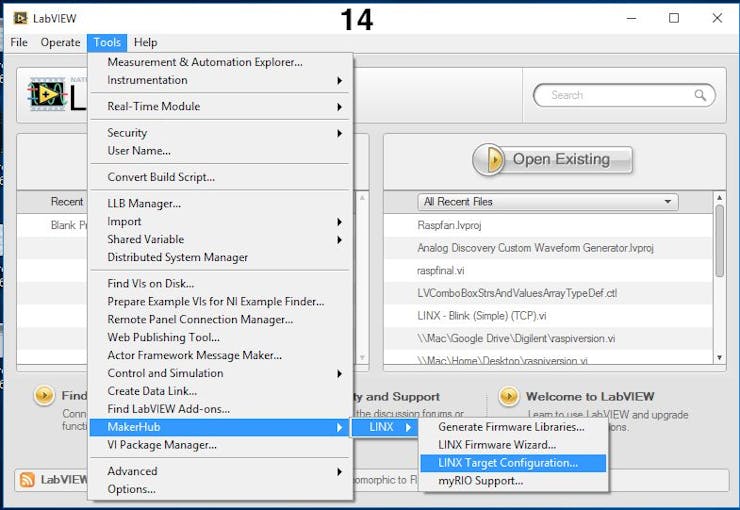Maximize the LabVIEW window
Viewport: 740px width, 510px height.
pos(674,18)
